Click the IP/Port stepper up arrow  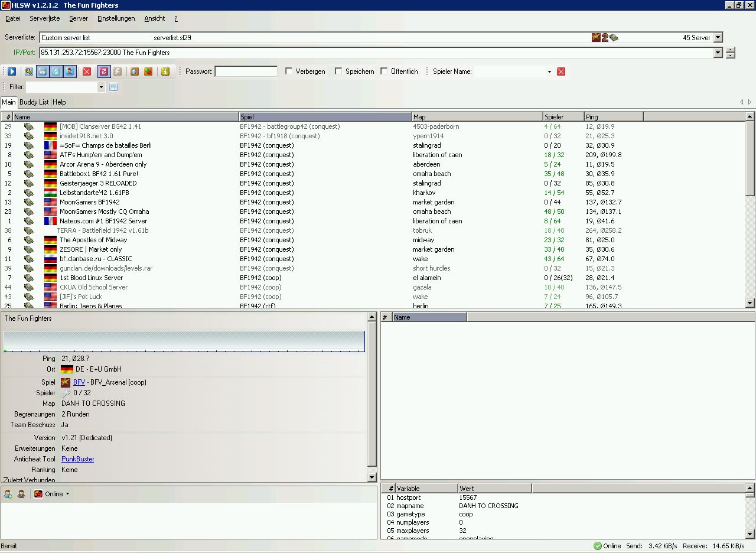tap(731, 50)
